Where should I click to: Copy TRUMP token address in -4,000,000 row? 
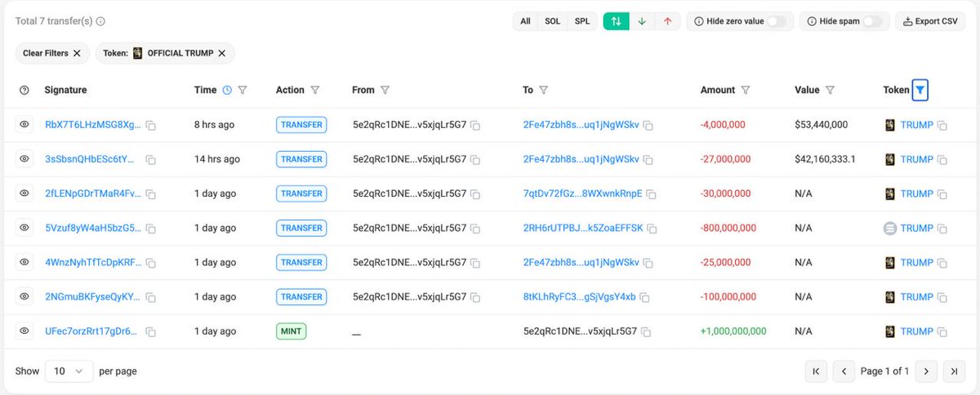tap(942, 125)
